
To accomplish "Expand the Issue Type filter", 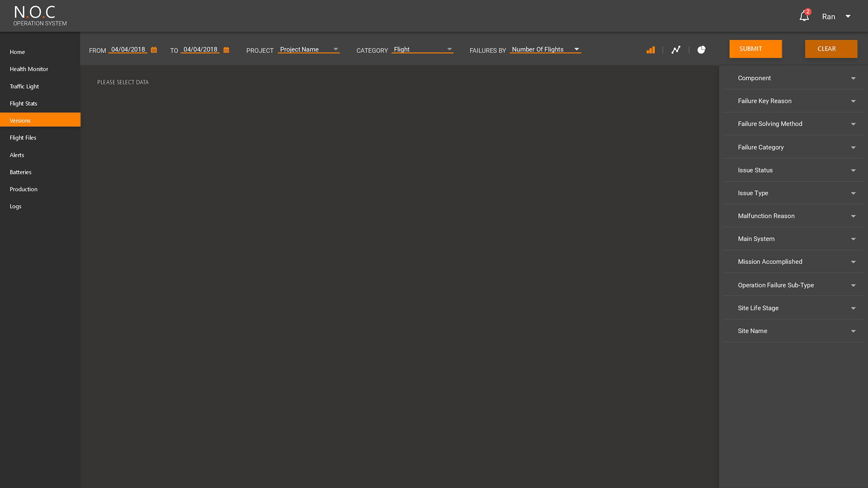I will pyautogui.click(x=794, y=193).
